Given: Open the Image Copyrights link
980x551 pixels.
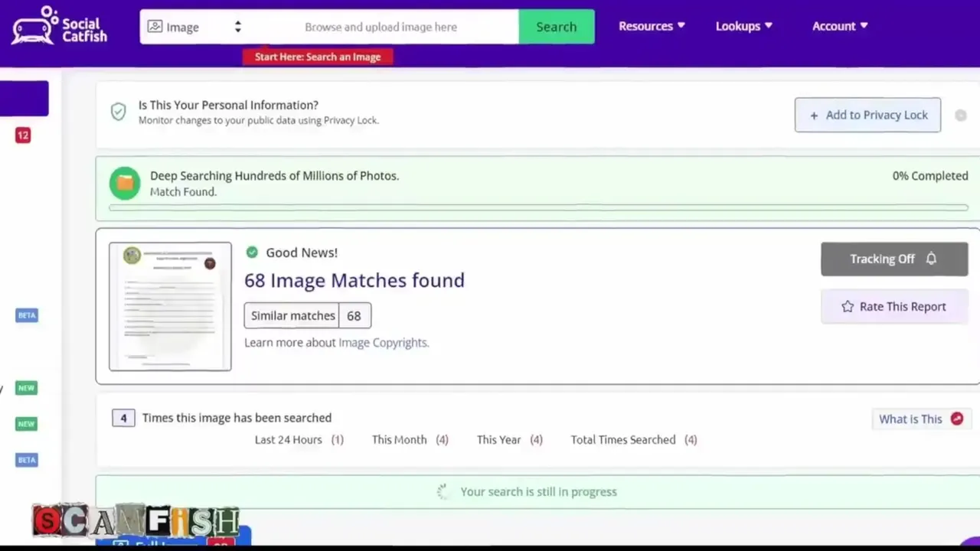Looking at the screenshot, I should pyautogui.click(x=384, y=342).
